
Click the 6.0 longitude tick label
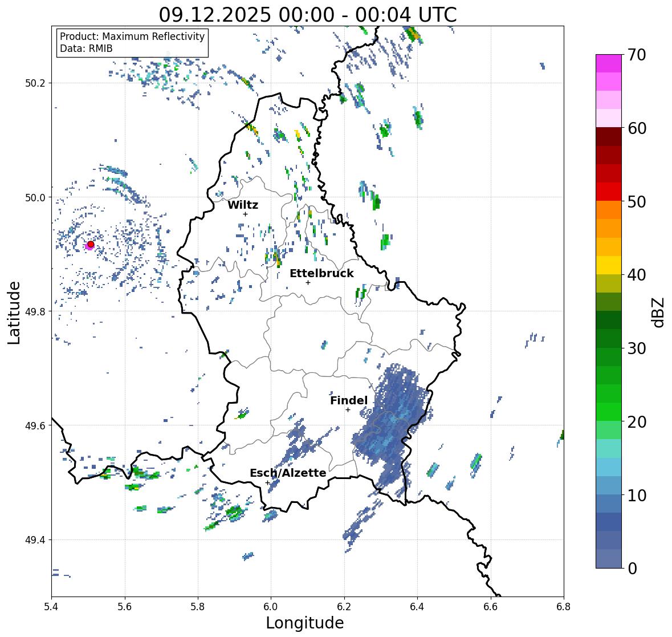pyautogui.click(x=271, y=607)
